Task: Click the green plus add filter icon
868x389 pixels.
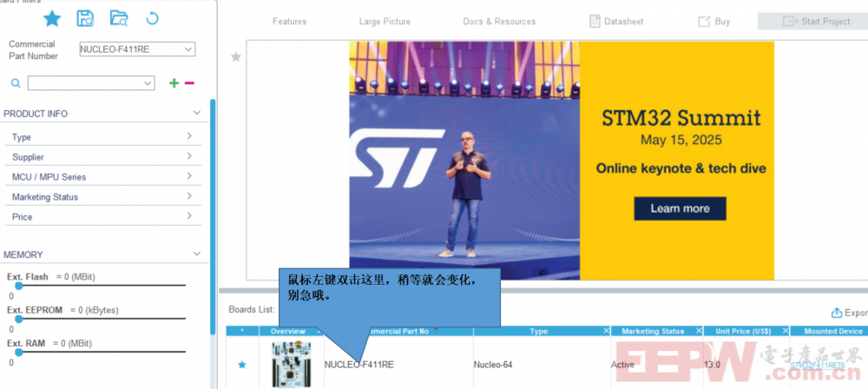Action: coord(174,83)
